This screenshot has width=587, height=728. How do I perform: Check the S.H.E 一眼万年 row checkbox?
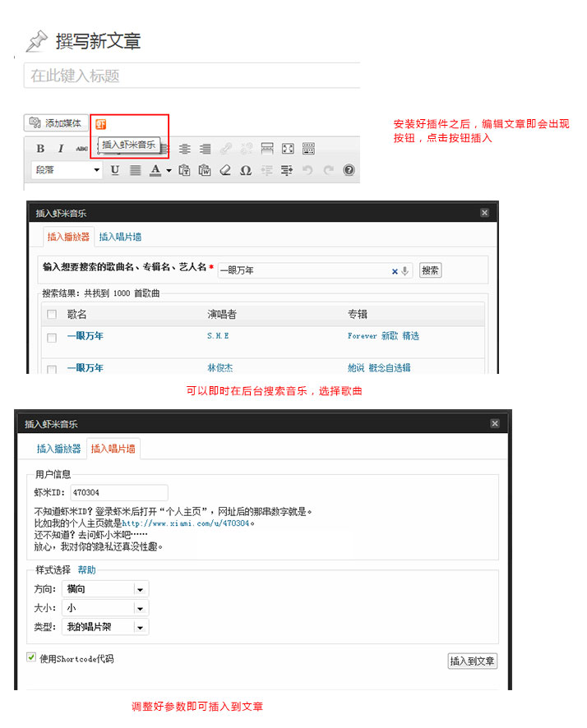coord(52,338)
